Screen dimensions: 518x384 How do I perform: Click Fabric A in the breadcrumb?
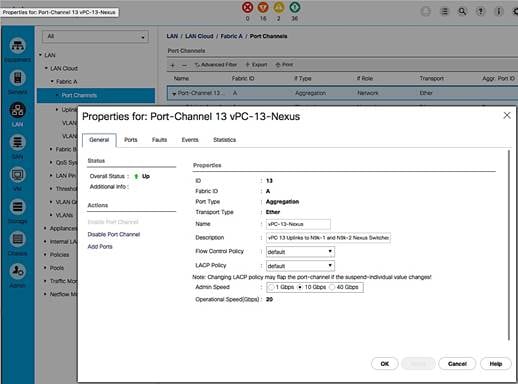[231, 36]
